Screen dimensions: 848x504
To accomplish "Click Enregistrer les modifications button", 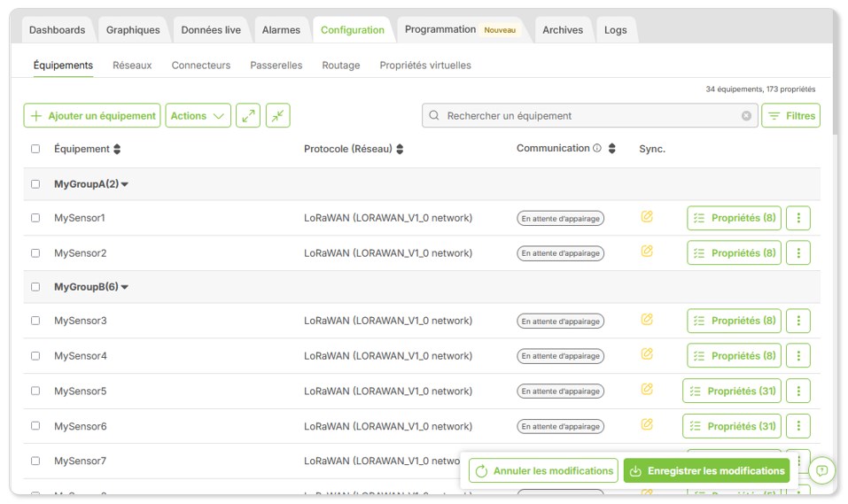I will pyautogui.click(x=706, y=471).
